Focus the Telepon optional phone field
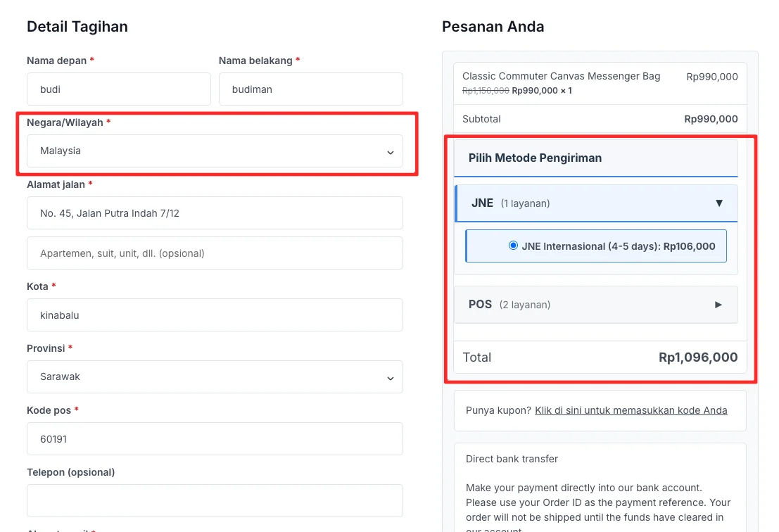The width and height of the screenshot is (779, 532). click(x=215, y=500)
